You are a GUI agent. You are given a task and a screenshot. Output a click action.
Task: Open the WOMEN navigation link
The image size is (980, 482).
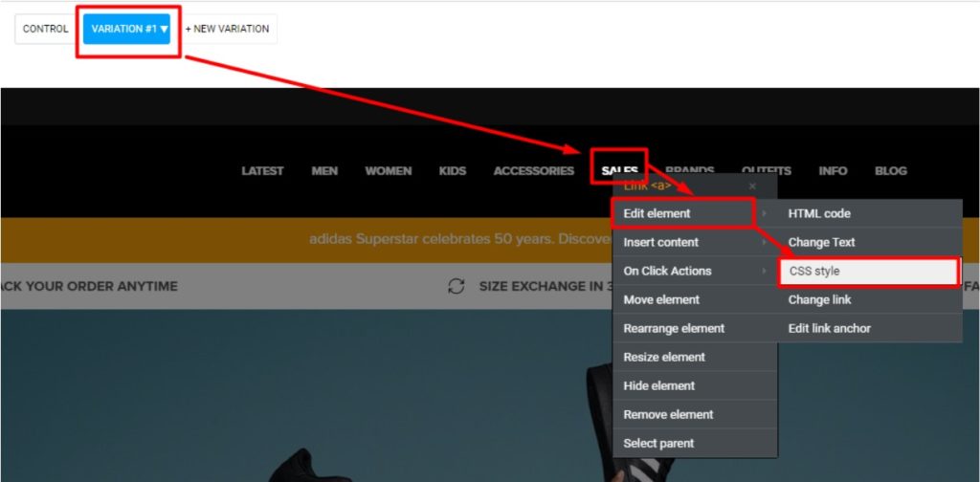click(388, 171)
